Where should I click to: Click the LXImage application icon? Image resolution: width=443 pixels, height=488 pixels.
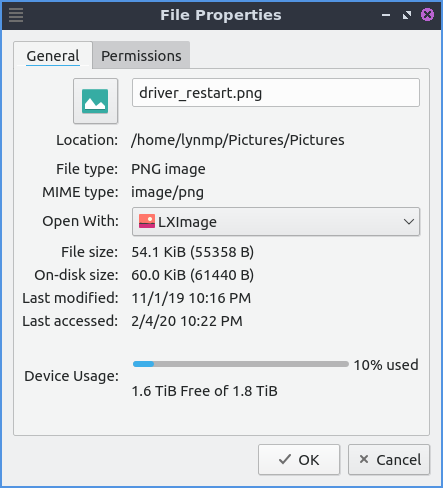click(147, 221)
